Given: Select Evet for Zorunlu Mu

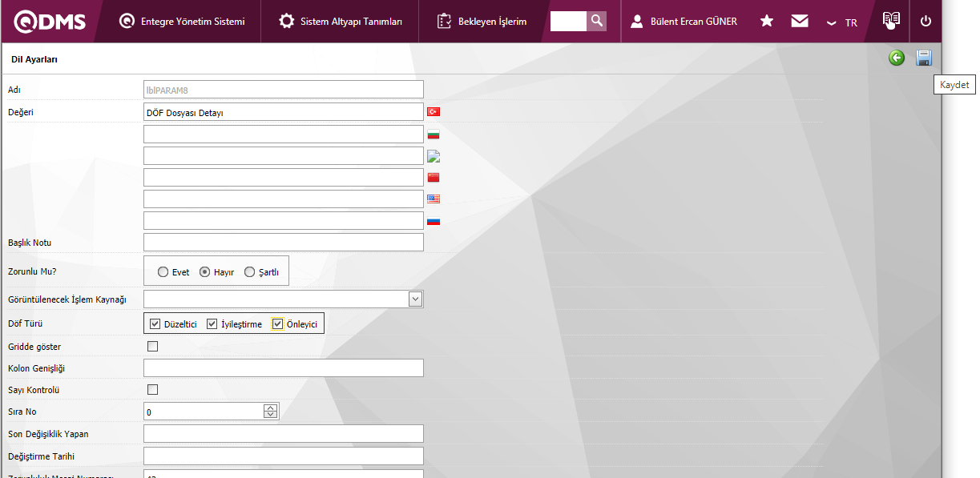Looking at the screenshot, I should click(163, 272).
